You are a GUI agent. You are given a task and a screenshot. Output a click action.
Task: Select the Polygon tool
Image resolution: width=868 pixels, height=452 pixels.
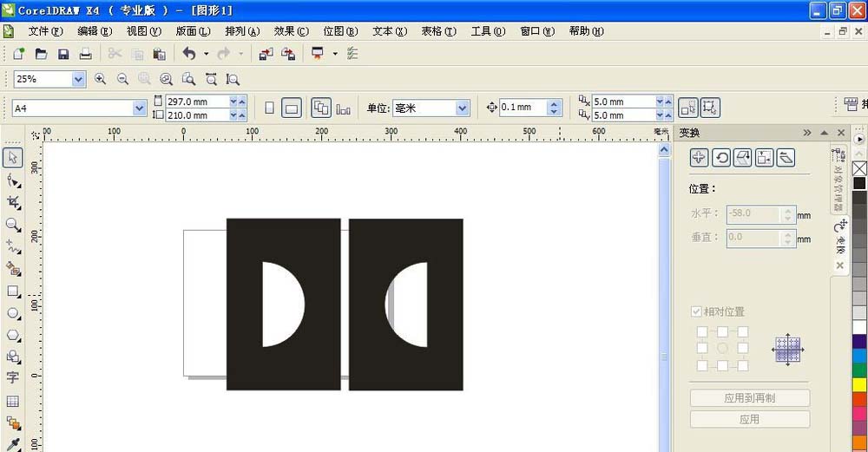click(13, 335)
